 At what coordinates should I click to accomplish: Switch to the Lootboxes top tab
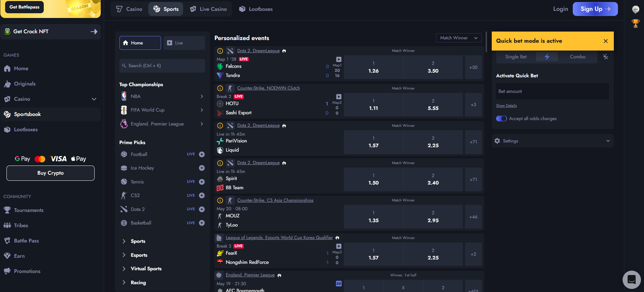(x=256, y=9)
